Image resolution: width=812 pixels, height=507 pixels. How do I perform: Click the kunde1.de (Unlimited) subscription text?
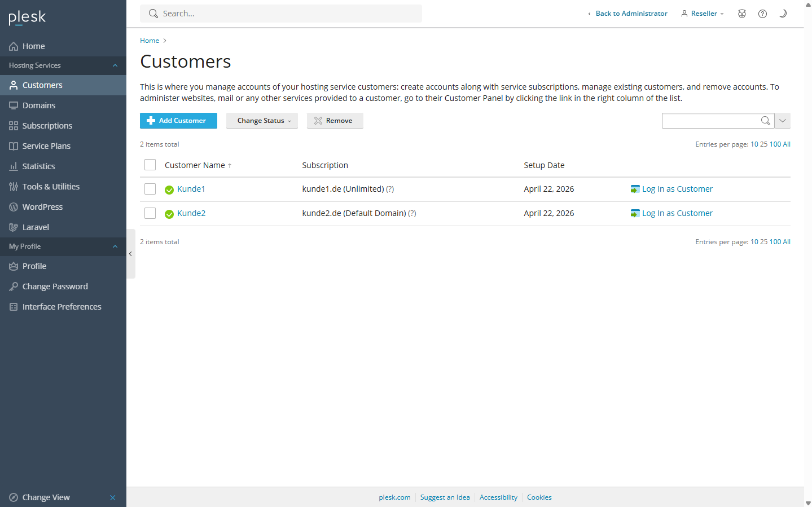pyautogui.click(x=343, y=189)
